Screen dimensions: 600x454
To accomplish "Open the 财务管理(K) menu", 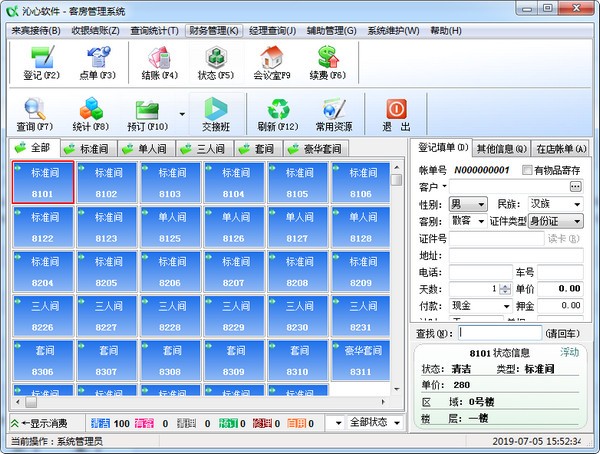I will tap(214, 31).
